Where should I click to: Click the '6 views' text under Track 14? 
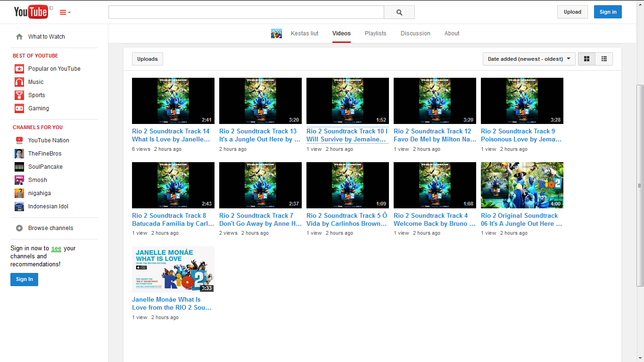[141, 149]
